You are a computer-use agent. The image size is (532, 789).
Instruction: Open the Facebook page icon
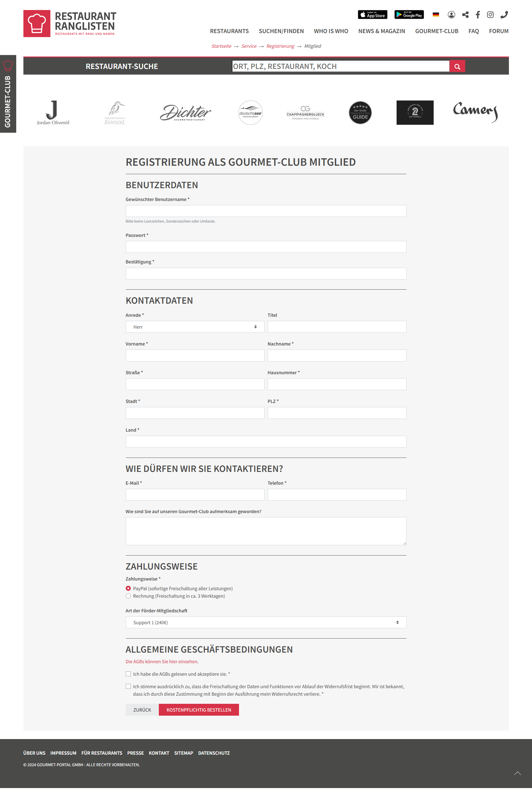pyautogui.click(x=478, y=15)
